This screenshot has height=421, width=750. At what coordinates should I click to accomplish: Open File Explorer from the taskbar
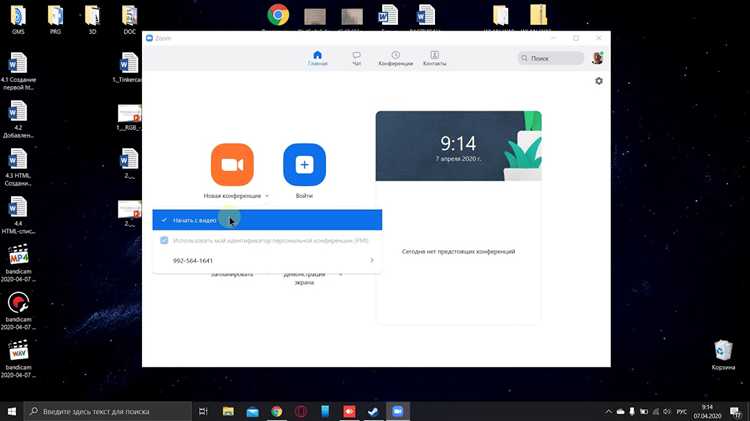(228, 411)
